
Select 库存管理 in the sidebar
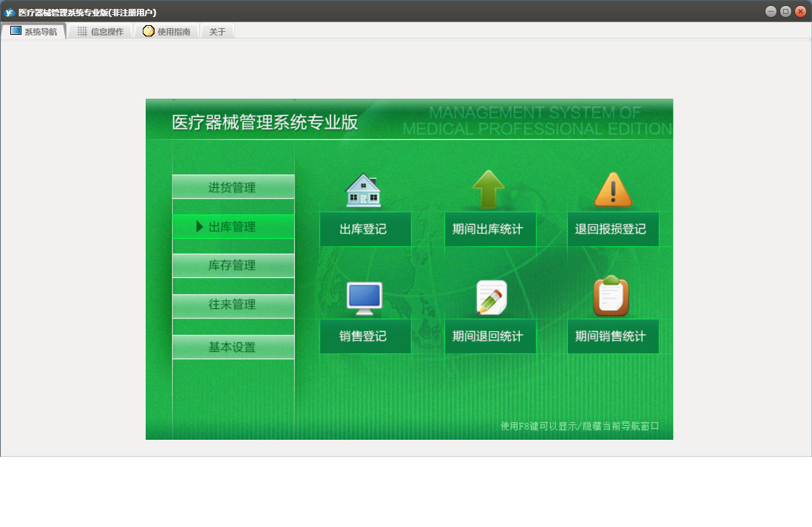point(233,265)
